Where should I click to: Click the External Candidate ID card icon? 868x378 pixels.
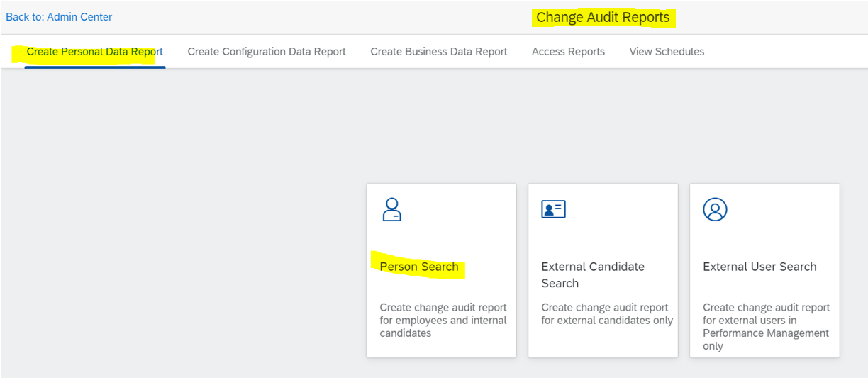point(553,209)
